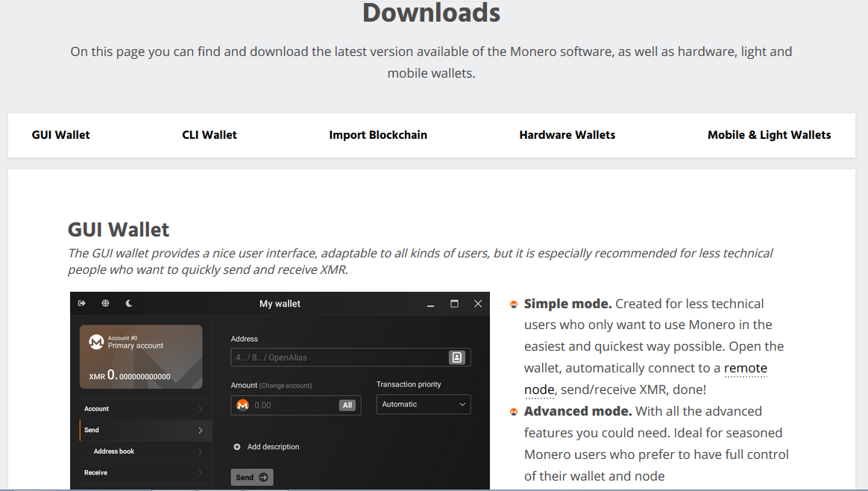Click the Monero icon in Amount field
This screenshot has height=491, width=868.
tap(242, 405)
